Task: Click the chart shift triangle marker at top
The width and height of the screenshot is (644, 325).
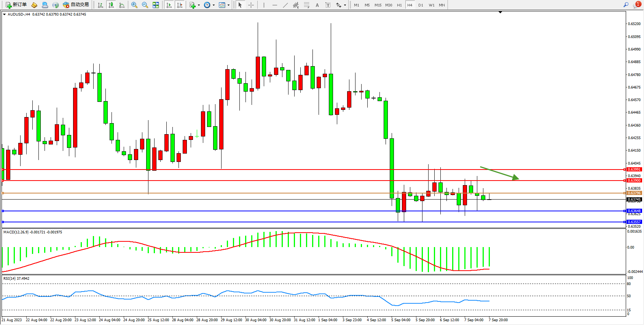Action: click(500, 13)
